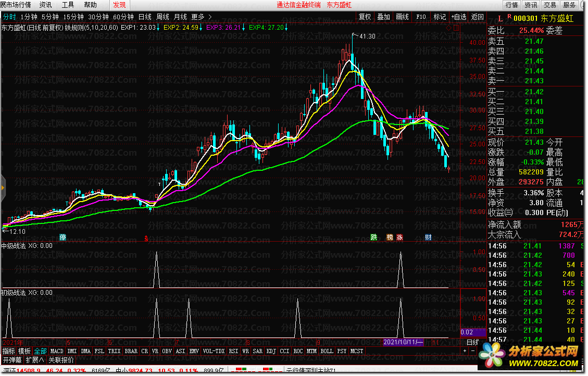
Task: Open the 发现 tab in the menu bar
Action: [x=120, y=5]
